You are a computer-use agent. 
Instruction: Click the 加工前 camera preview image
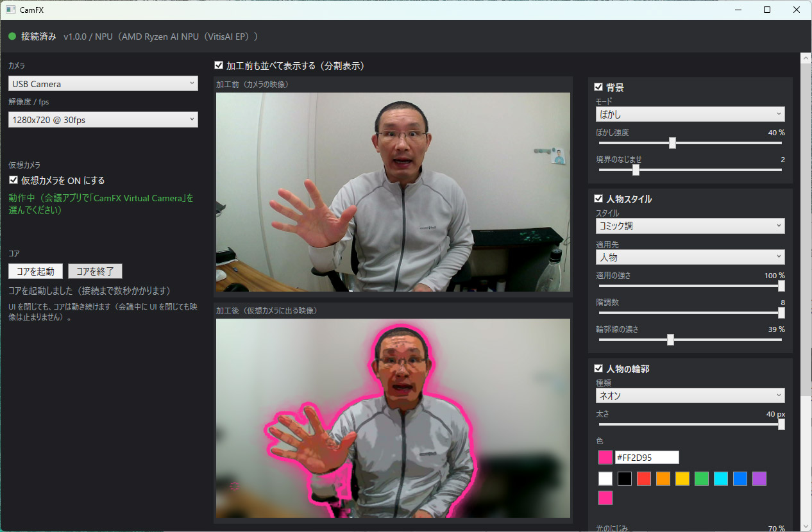pyautogui.click(x=393, y=192)
